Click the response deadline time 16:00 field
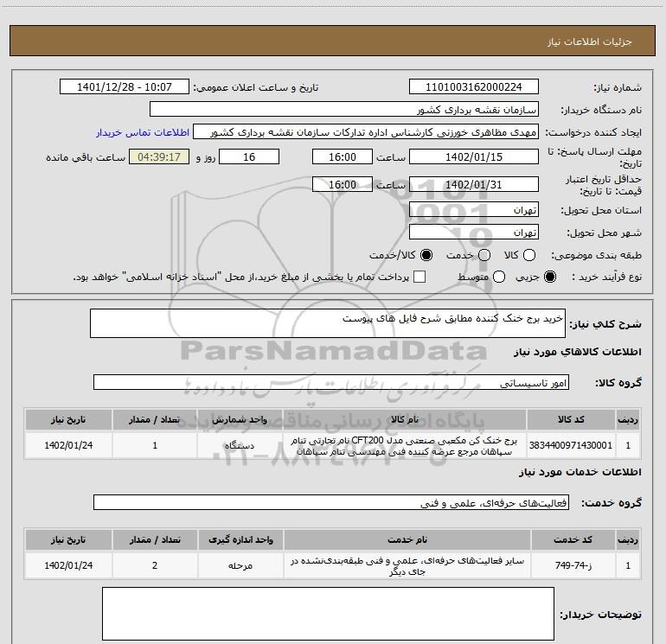 (343, 156)
